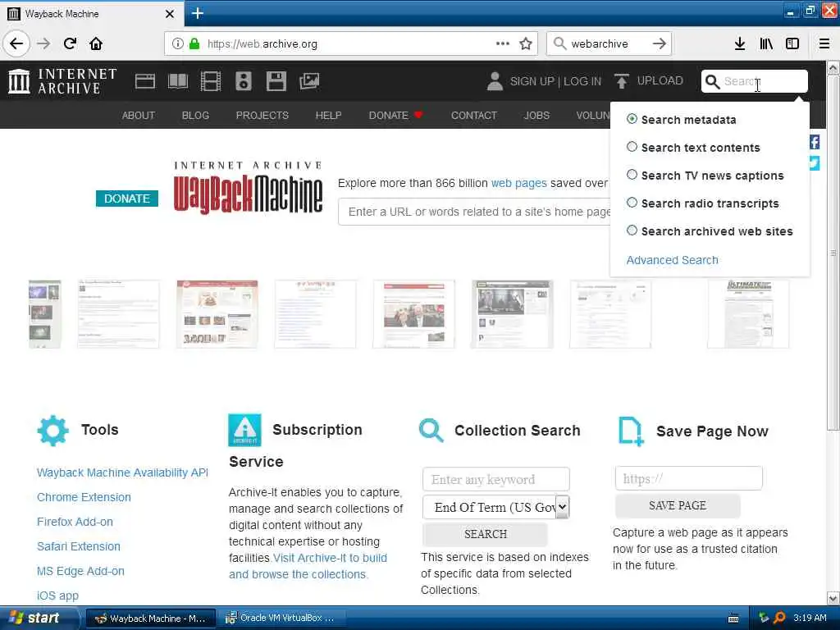Click the web pages link
The width and height of the screenshot is (840, 630).
(518, 183)
